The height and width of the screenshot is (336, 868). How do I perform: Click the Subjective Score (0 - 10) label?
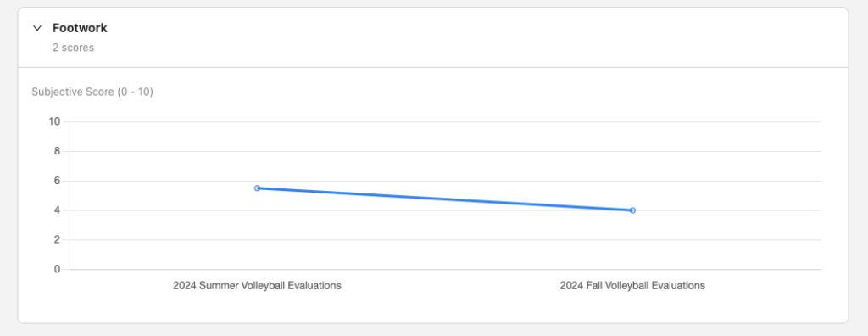(x=92, y=92)
